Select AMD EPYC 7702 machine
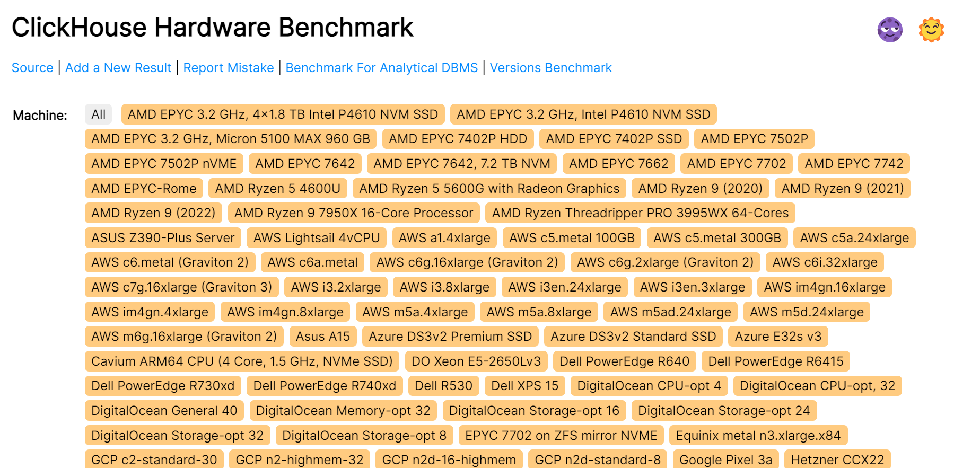The width and height of the screenshot is (980, 468). coord(737,164)
